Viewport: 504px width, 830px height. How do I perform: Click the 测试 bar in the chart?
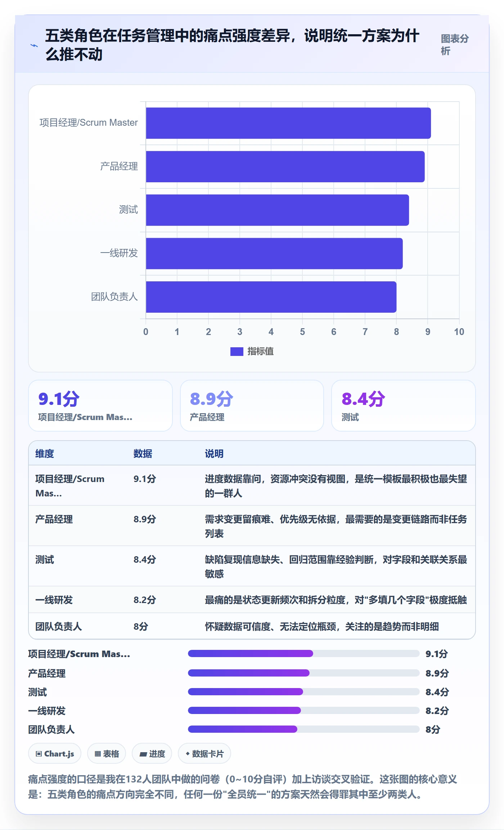click(277, 210)
